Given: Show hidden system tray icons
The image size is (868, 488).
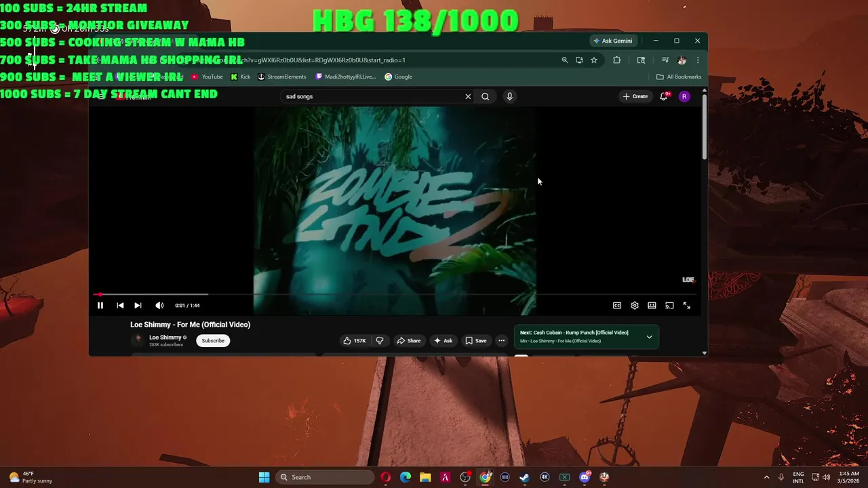Looking at the screenshot, I should 767,477.
